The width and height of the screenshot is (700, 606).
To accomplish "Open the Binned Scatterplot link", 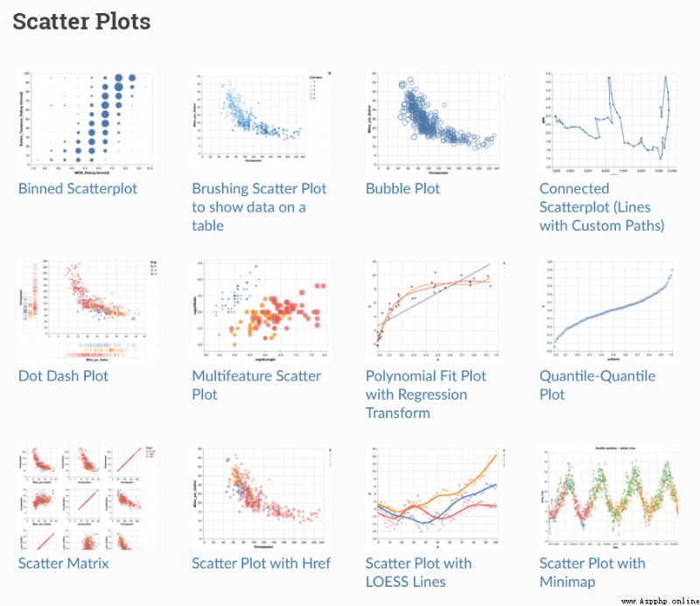I will 78,189.
